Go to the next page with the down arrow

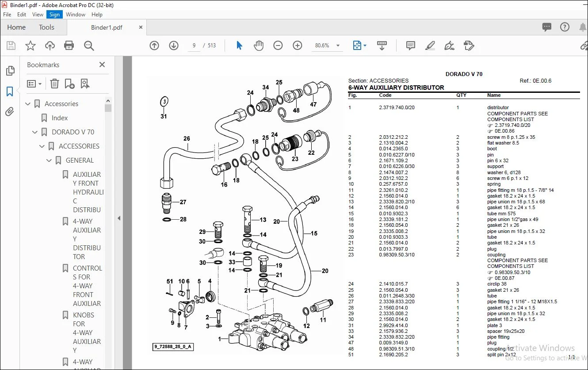coord(174,46)
